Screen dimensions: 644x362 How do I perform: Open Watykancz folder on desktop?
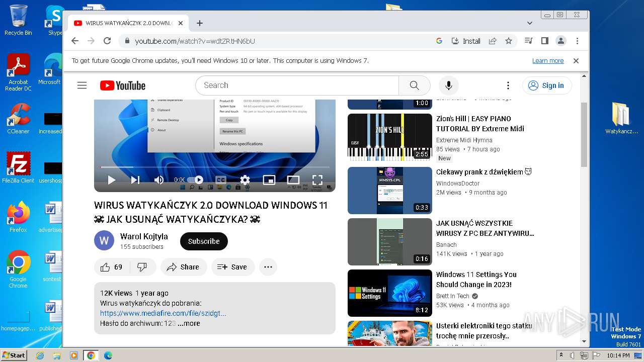[622, 119]
